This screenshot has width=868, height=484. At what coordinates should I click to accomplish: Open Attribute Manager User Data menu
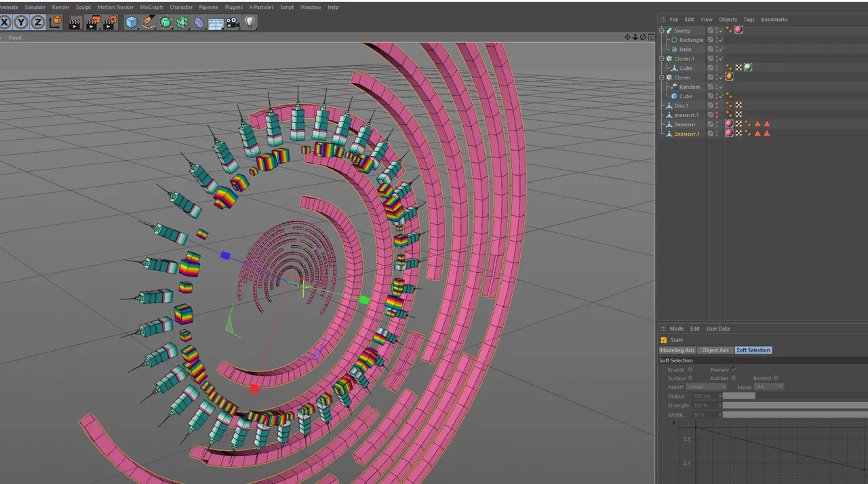[x=718, y=329]
